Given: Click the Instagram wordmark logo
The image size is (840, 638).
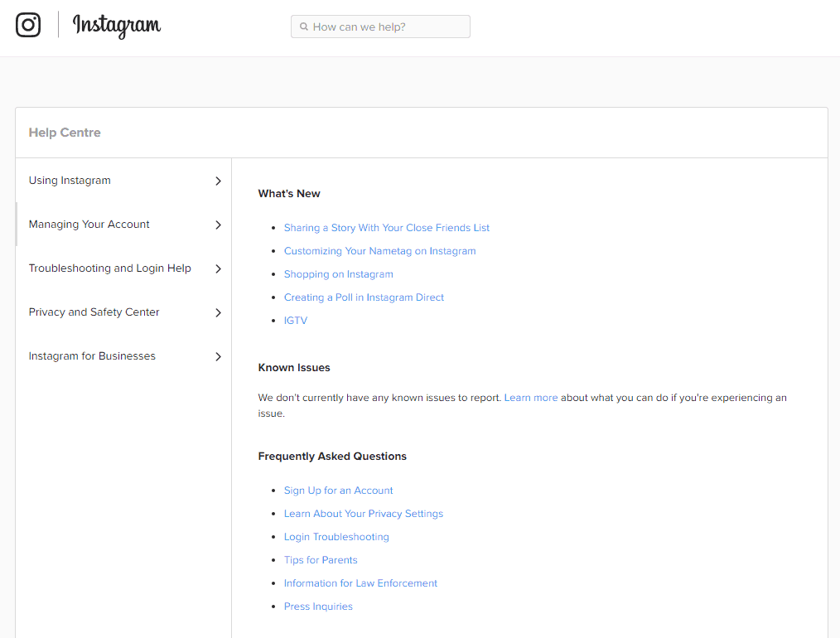Looking at the screenshot, I should click(x=116, y=25).
